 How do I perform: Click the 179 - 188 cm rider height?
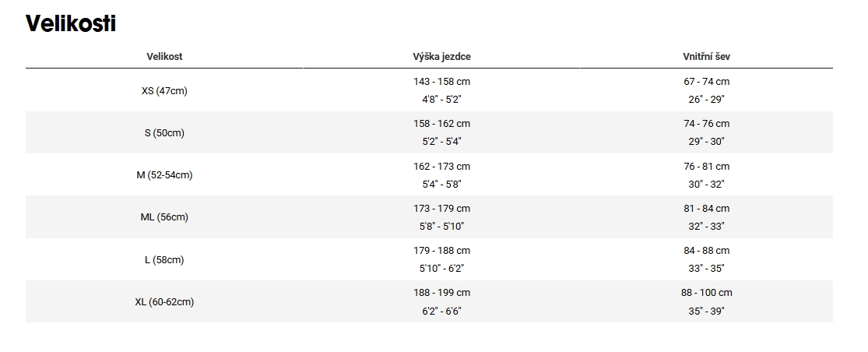pyautogui.click(x=441, y=250)
